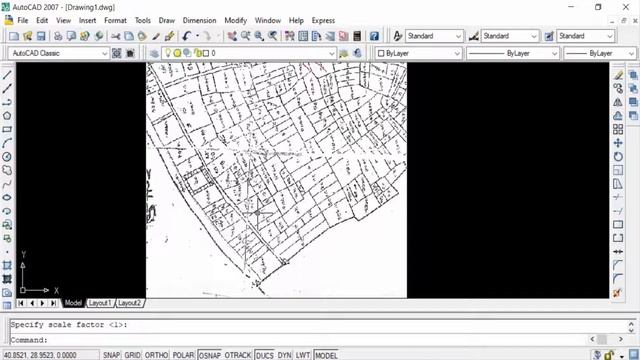The image size is (640, 360).
Task: Select the Line tool
Action: tap(7, 75)
